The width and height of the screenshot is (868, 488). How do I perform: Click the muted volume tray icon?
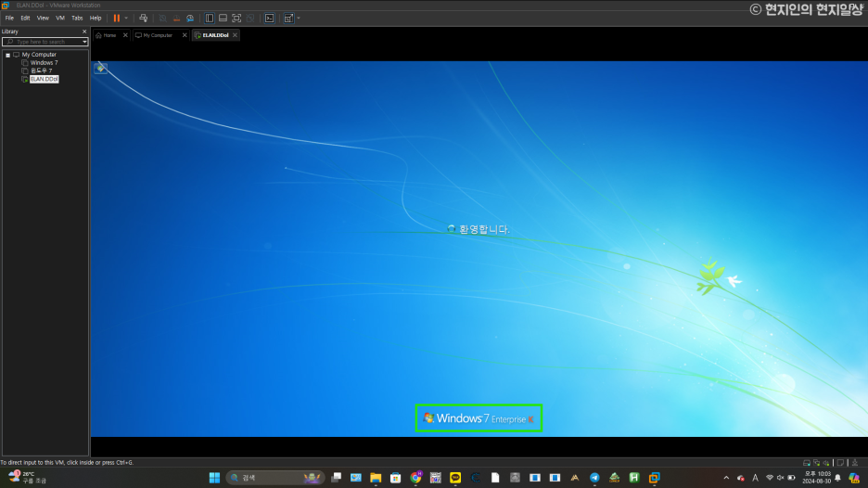[x=780, y=478]
